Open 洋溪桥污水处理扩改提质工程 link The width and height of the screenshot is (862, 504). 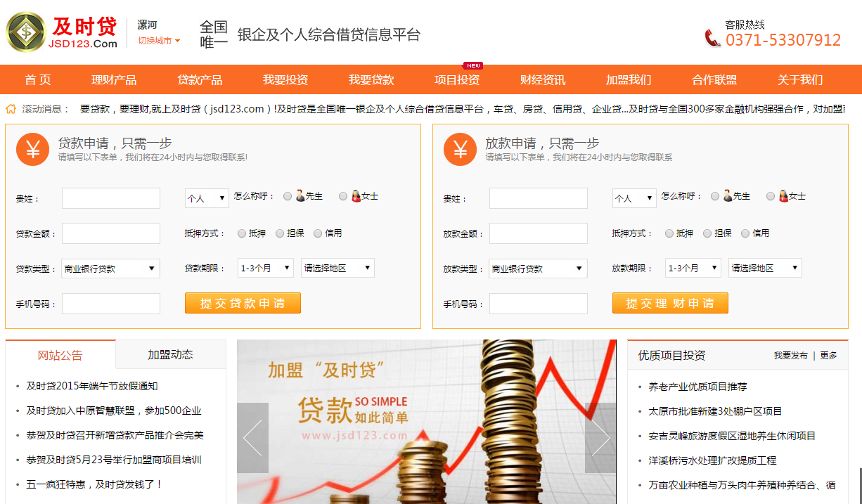[x=712, y=460]
